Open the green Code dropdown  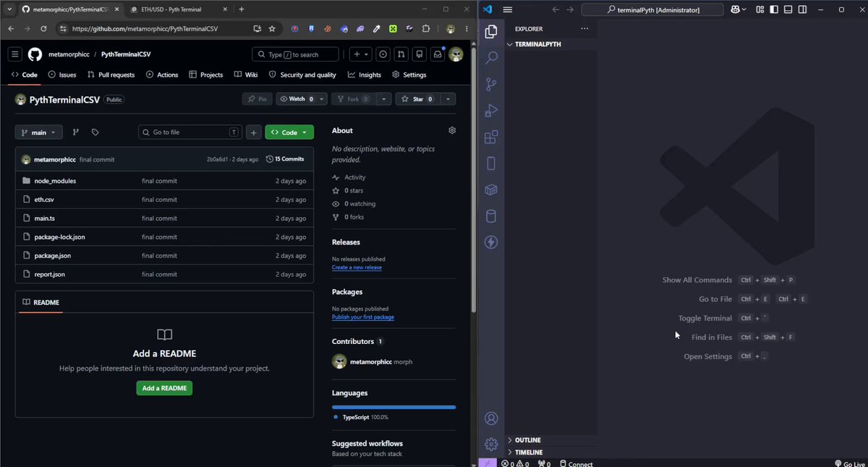point(289,132)
